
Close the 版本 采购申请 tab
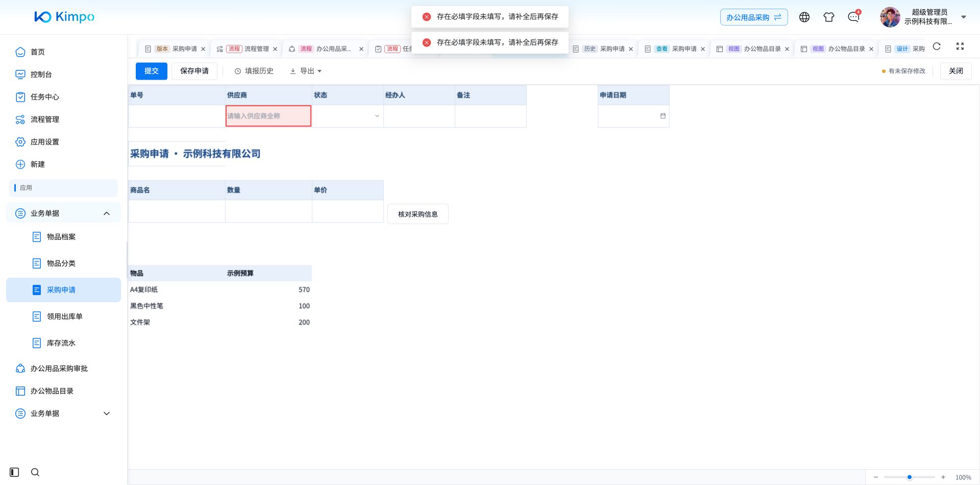(203, 49)
